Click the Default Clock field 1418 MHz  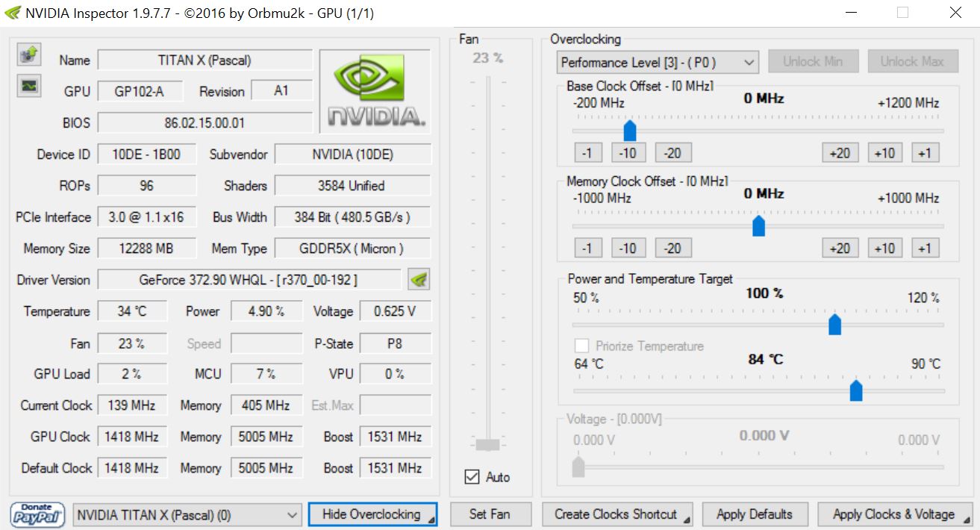click(132, 467)
